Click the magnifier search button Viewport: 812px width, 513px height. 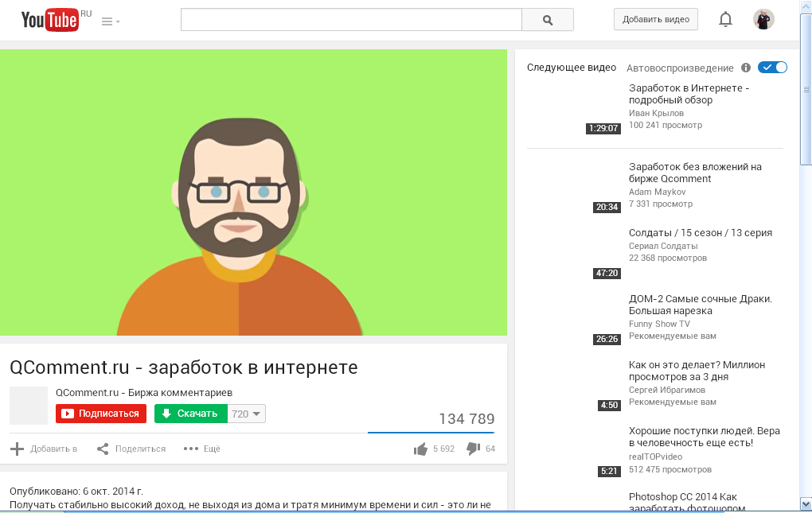point(548,20)
